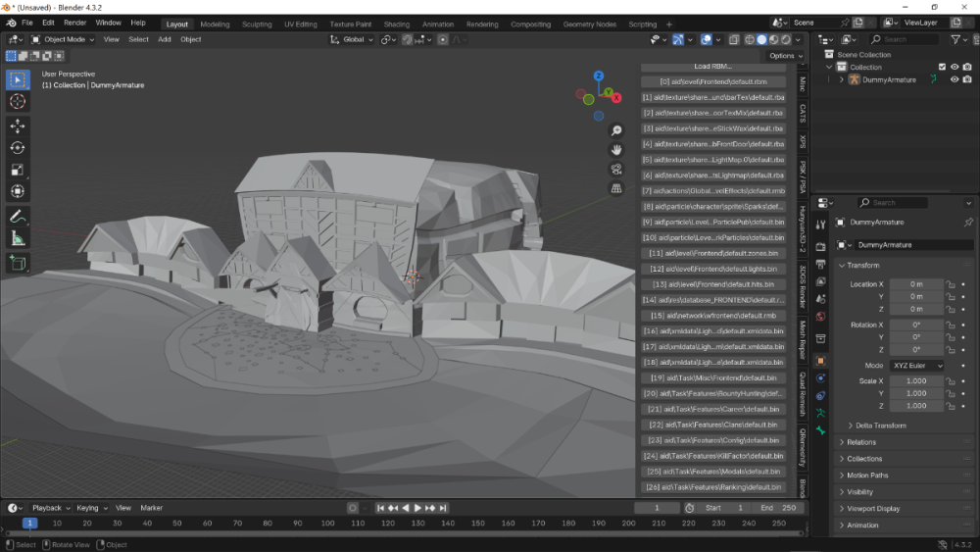980x552 pixels.
Task: Switch to the Sculpting workspace tab
Action: (257, 24)
